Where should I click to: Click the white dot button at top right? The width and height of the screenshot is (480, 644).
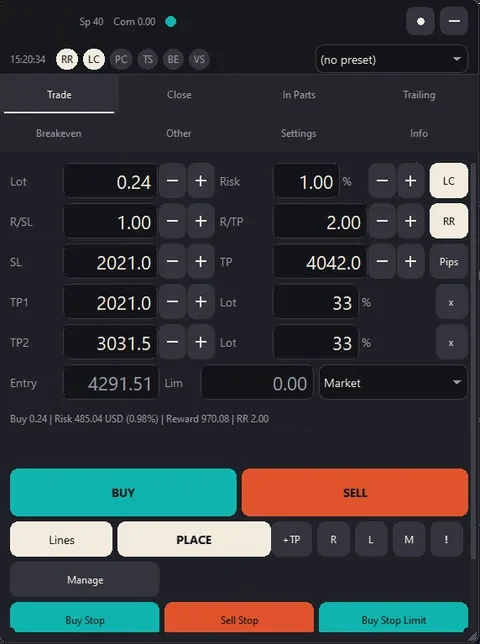tap(420, 21)
